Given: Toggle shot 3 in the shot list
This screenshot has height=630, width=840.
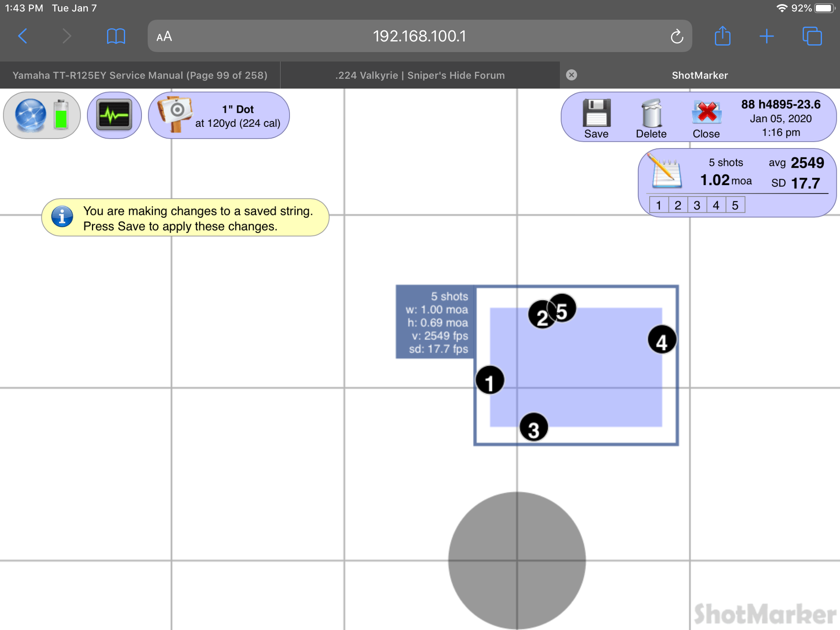Looking at the screenshot, I should coord(697,205).
